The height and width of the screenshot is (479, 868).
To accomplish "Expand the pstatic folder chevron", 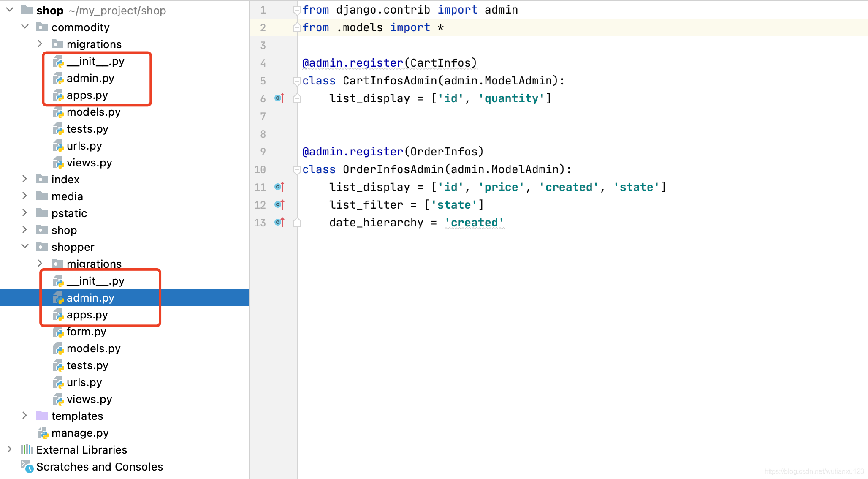I will [x=25, y=212].
